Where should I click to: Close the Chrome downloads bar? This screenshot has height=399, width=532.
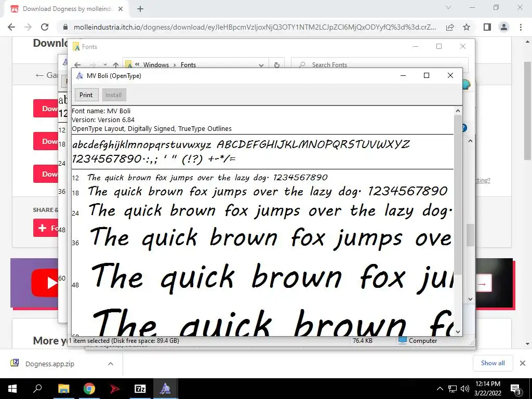click(523, 363)
